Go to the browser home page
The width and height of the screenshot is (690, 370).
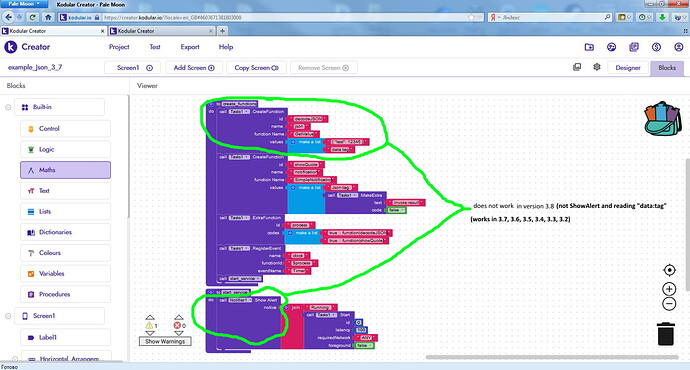point(48,17)
